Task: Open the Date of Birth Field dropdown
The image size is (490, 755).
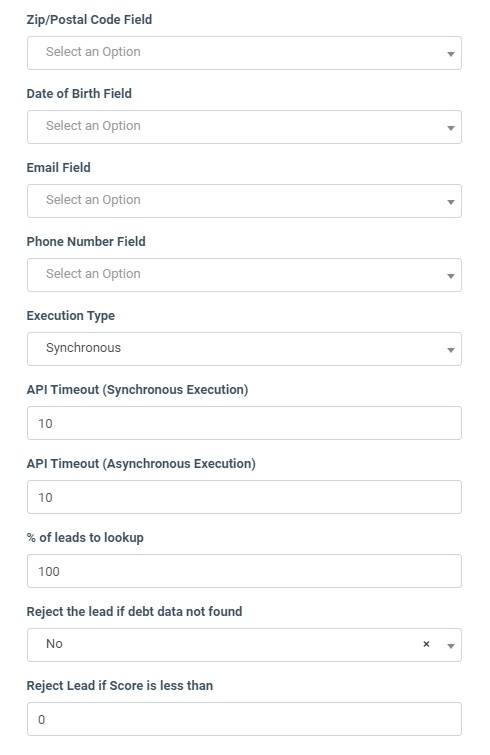Action: pyautogui.click(x=244, y=127)
